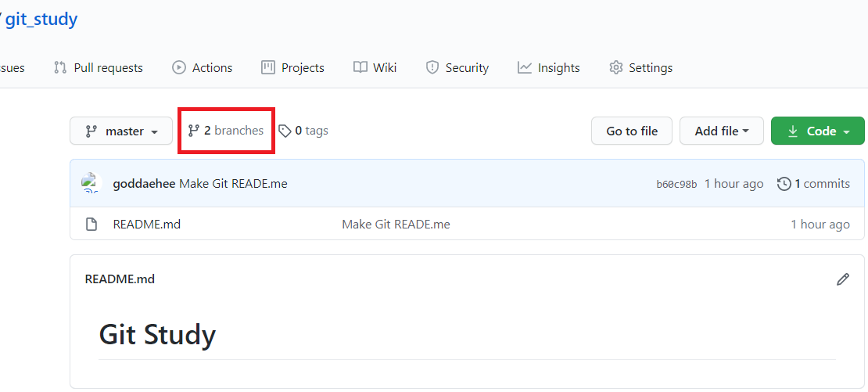Expand the Add file dropdown
Image resolution: width=868 pixels, height=392 pixels.
722,131
